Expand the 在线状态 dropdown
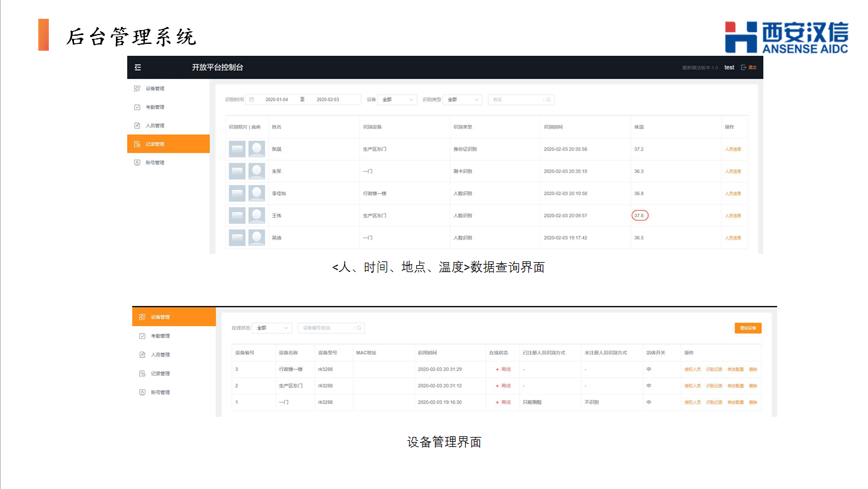 click(273, 328)
